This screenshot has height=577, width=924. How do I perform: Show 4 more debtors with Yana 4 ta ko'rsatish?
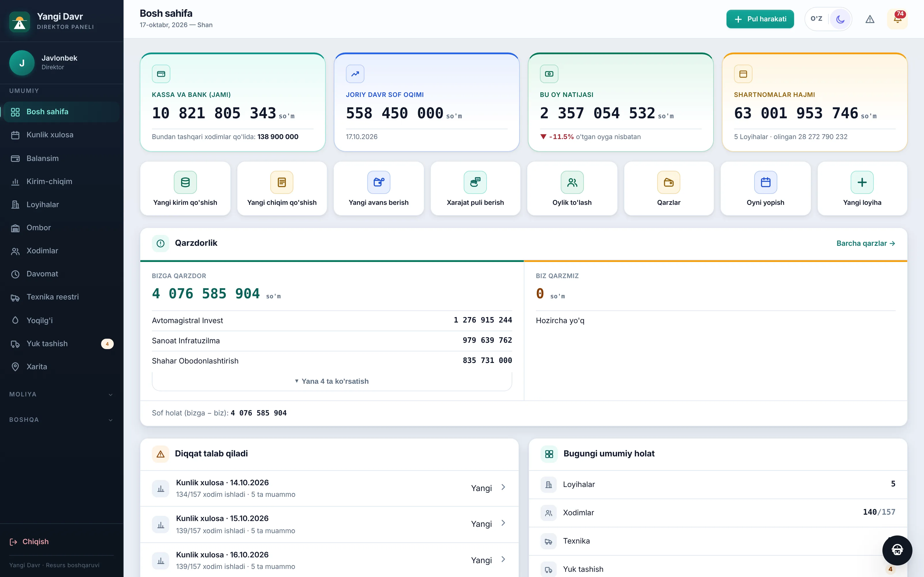pyautogui.click(x=332, y=381)
